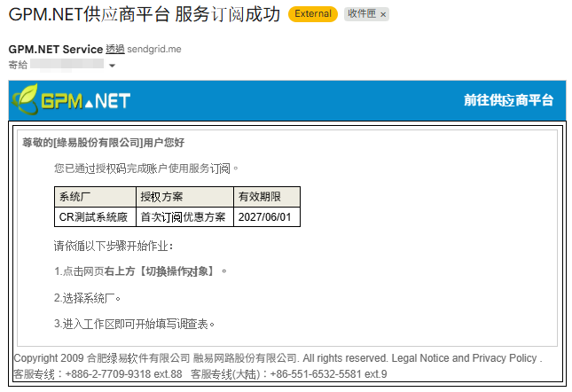
Task: Click the mainland phone +86-551-6532-5581 ext.9
Action: 328,374
